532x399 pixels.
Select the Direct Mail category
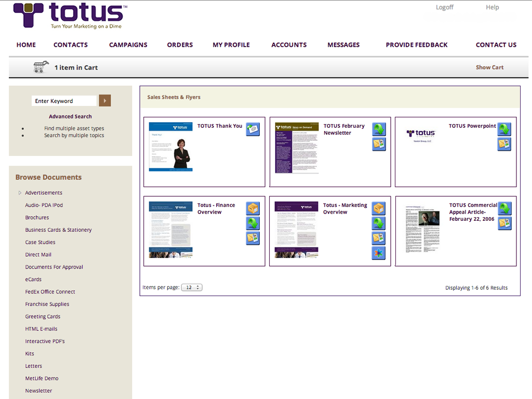point(38,255)
